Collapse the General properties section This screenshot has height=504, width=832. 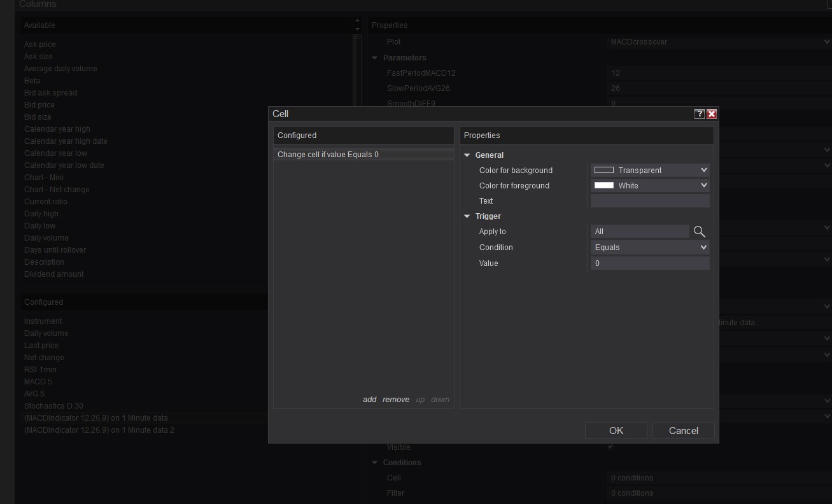click(x=467, y=155)
